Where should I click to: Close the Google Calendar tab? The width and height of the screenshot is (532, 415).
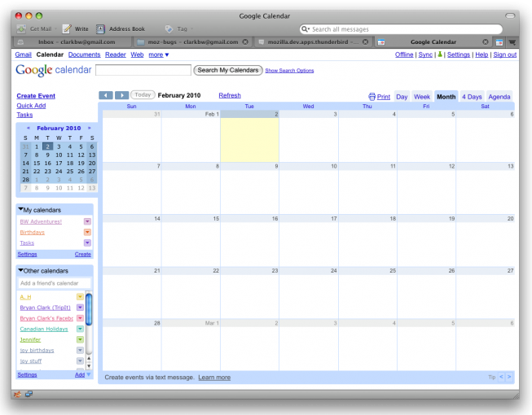click(x=486, y=42)
